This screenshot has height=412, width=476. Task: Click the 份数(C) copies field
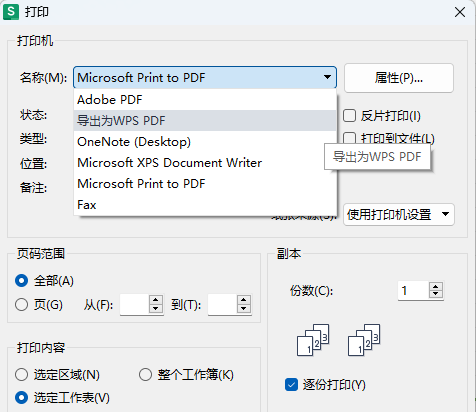point(413,290)
